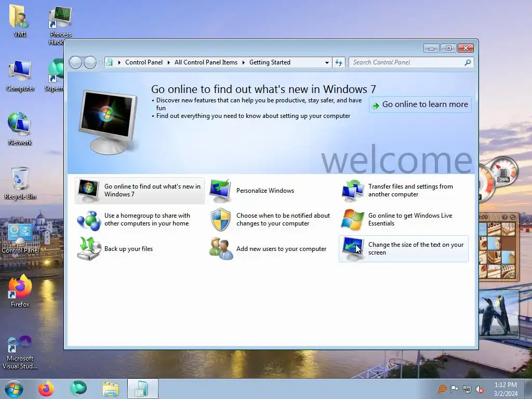Click the security shield icon for notifications
Viewport: 532px width, 399px height.
[x=220, y=220]
